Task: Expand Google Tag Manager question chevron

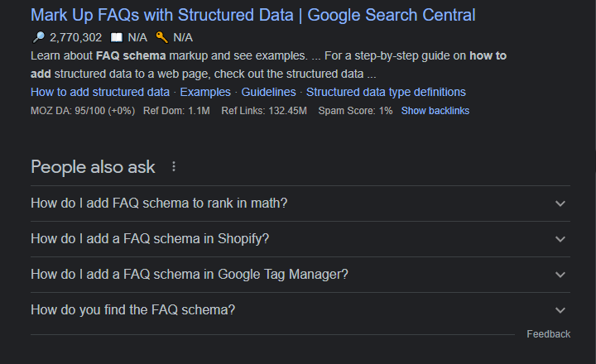Action: click(560, 275)
